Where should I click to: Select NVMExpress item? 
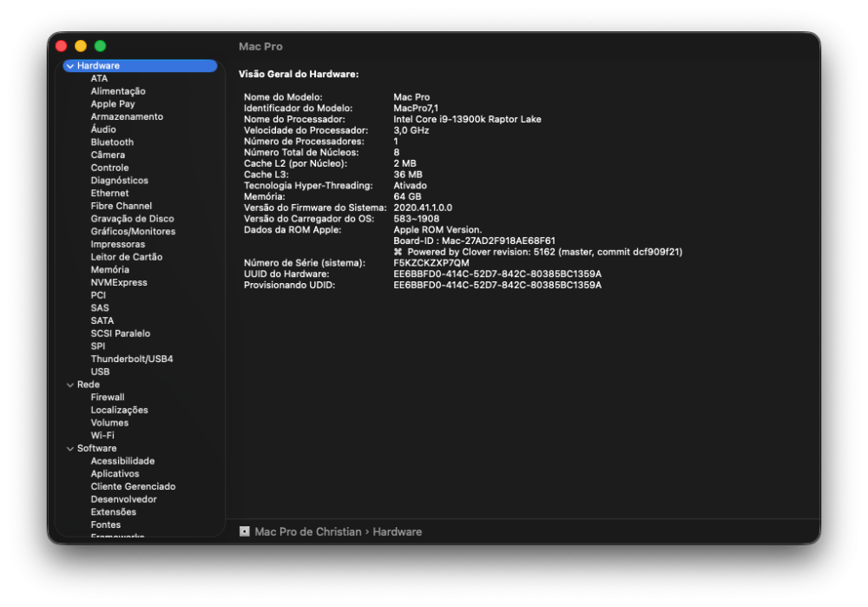(x=118, y=282)
